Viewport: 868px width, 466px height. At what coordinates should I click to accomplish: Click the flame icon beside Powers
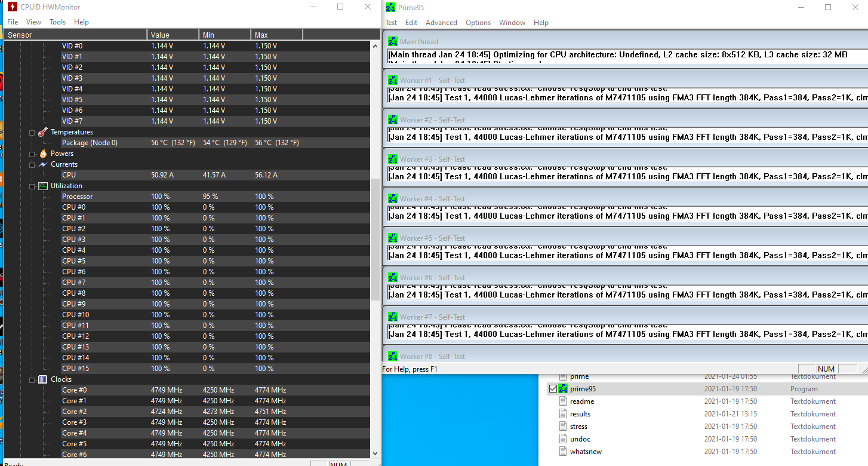tap(43, 154)
